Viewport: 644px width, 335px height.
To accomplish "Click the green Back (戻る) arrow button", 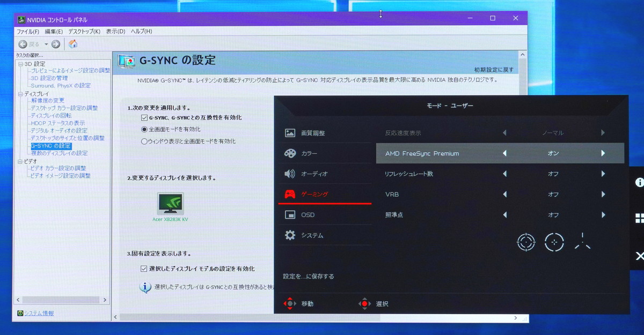I will coord(23,44).
